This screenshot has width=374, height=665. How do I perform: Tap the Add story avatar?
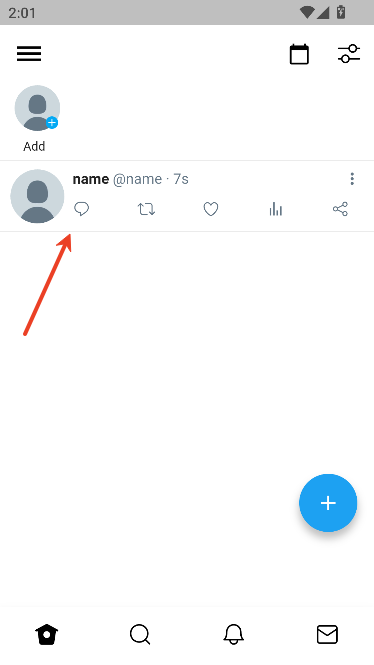tap(37, 108)
